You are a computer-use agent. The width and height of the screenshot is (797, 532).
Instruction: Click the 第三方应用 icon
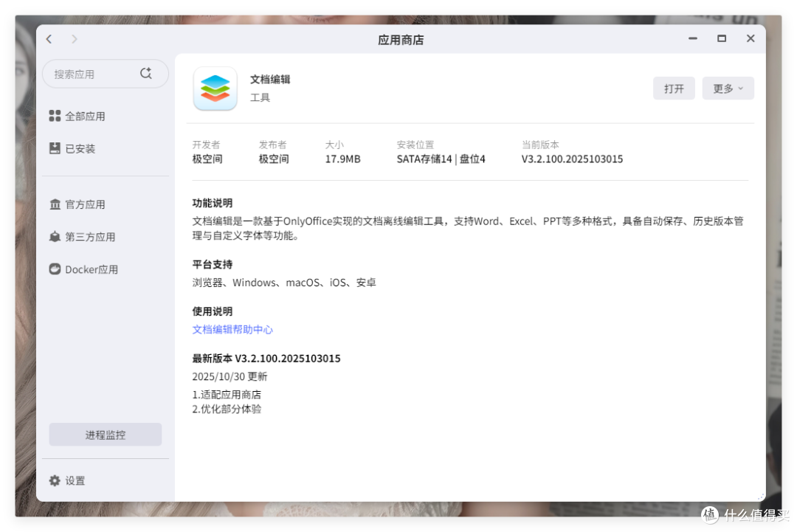pos(55,237)
